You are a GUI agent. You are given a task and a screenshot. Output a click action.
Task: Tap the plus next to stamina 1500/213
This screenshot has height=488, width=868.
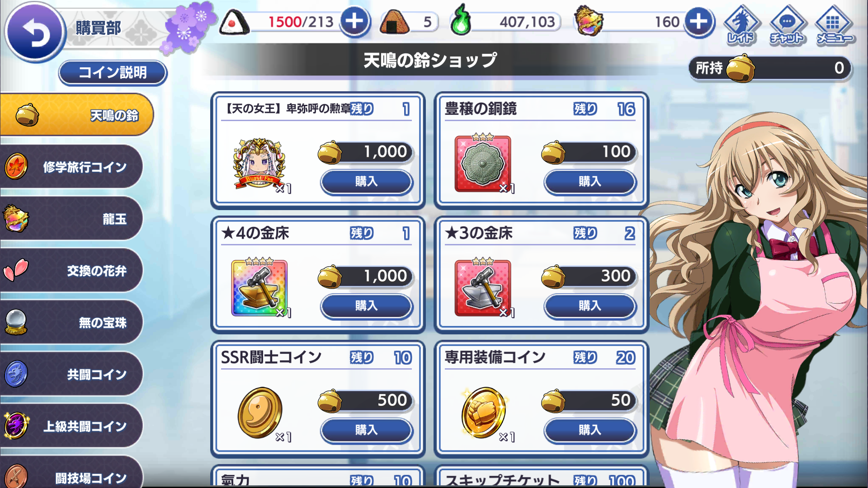pos(354,21)
